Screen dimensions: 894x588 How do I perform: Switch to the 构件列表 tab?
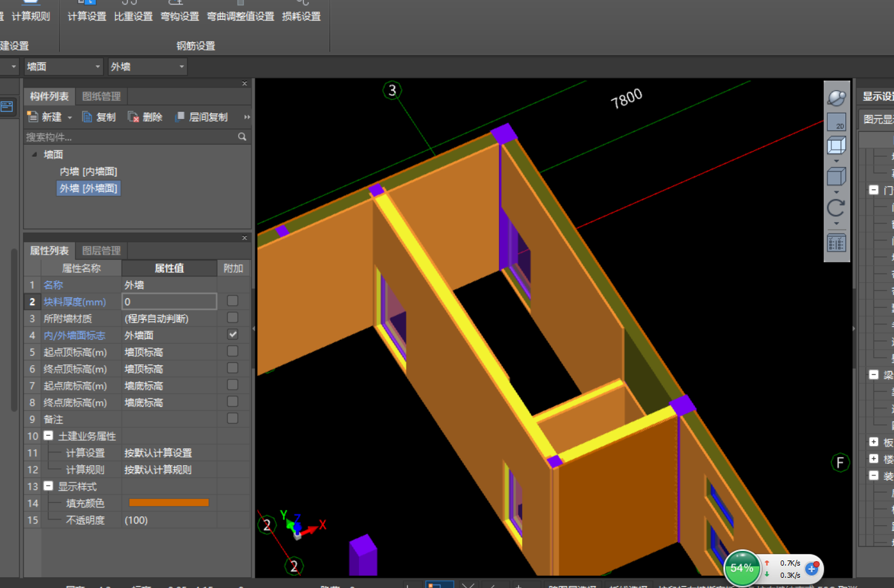click(49, 96)
